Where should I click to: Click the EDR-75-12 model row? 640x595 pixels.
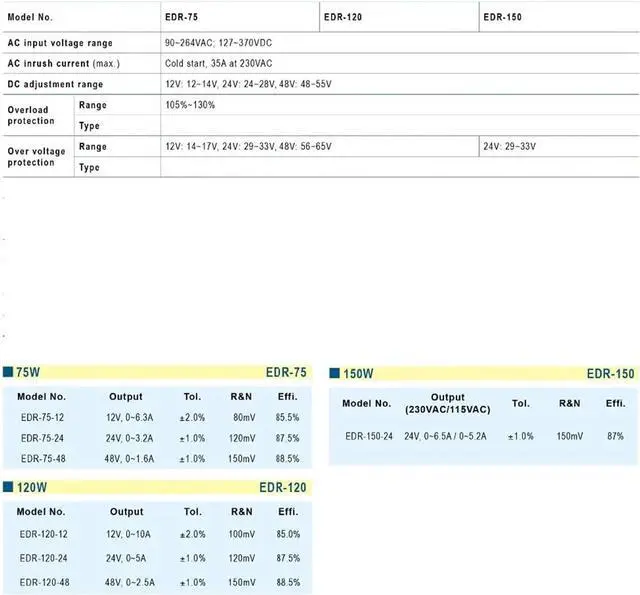(x=43, y=417)
